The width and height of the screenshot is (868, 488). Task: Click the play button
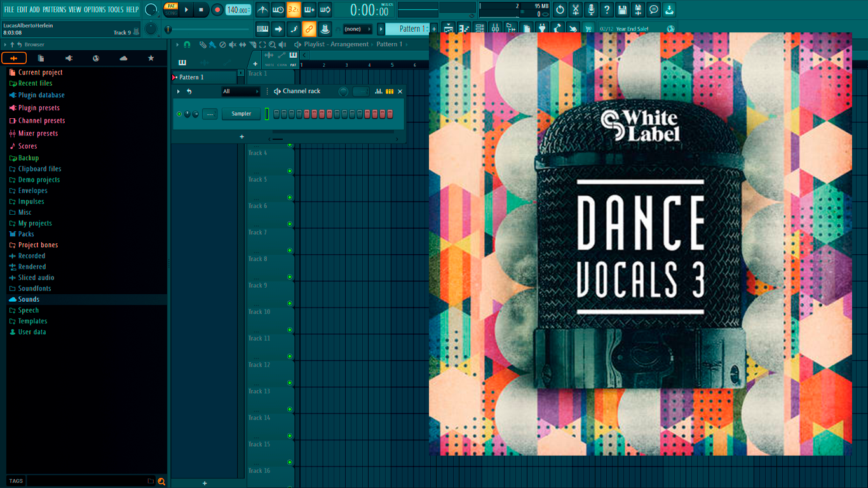tap(186, 10)
